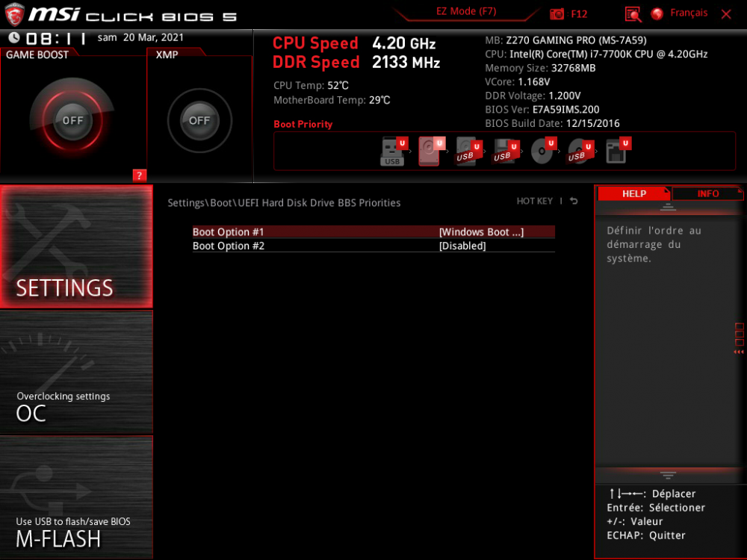Open the [Disabled] value for Boot Option #2

(x=462, y=246)
